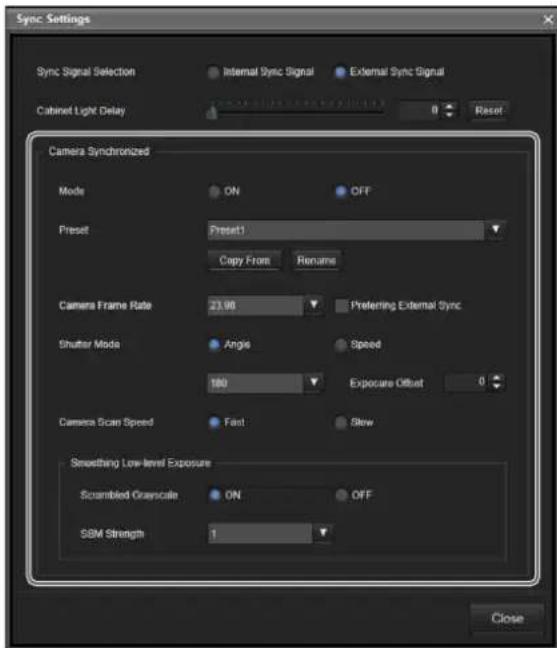Decrease Exposure Offset with down arrow
Screen dimensions: 557x648
[x=497, y=387]
